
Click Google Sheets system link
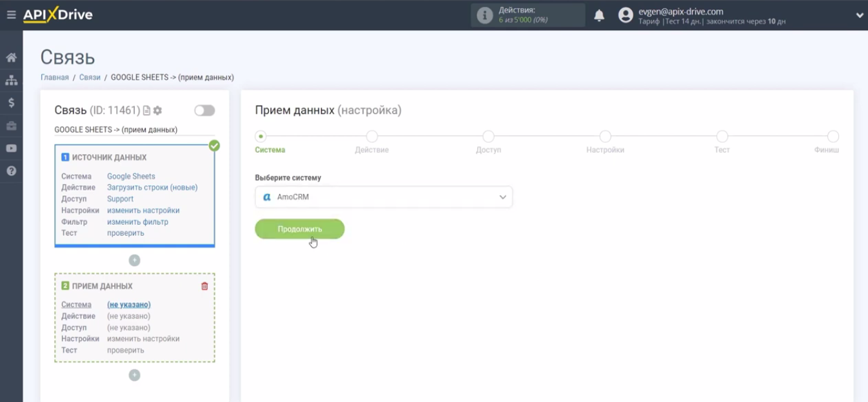(131, 176)
